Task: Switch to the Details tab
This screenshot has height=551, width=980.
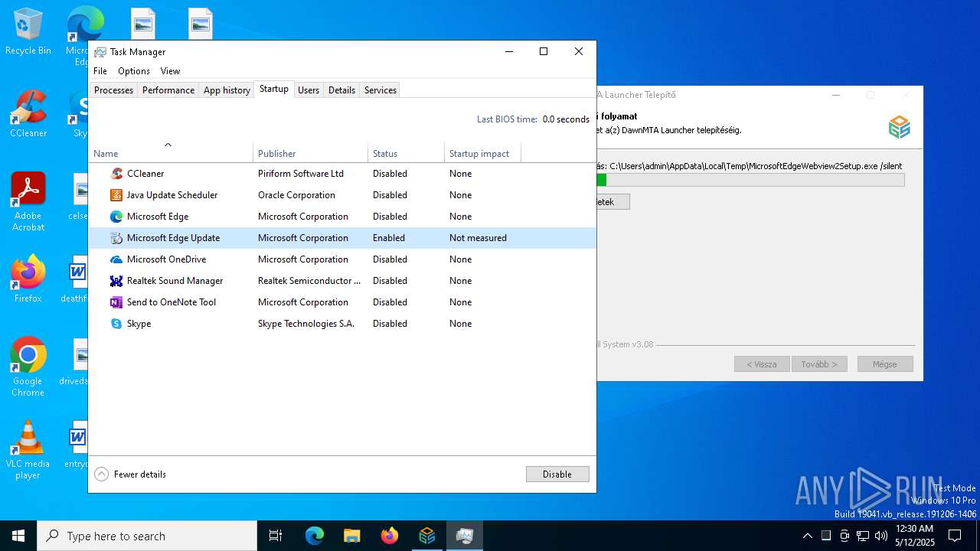Action: [341, 90]
